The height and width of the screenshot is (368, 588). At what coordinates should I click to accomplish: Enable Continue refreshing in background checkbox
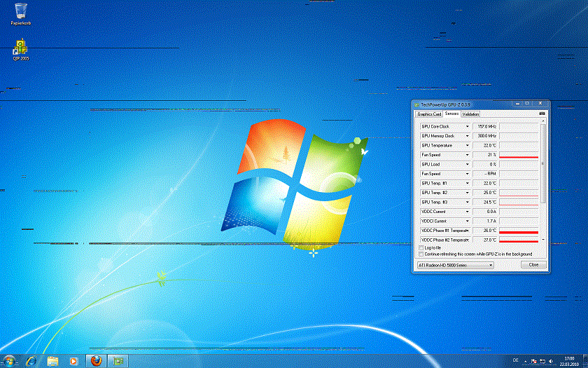click(421, 254)
